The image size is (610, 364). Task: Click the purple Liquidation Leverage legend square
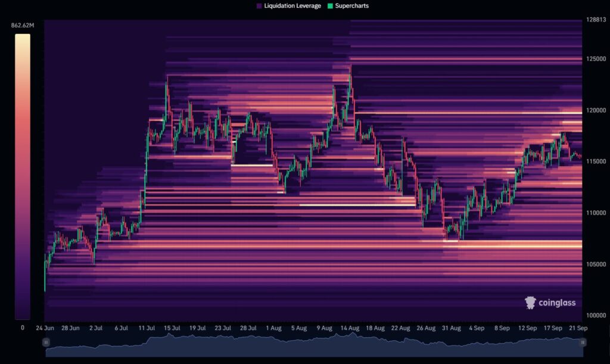[259, 6]
